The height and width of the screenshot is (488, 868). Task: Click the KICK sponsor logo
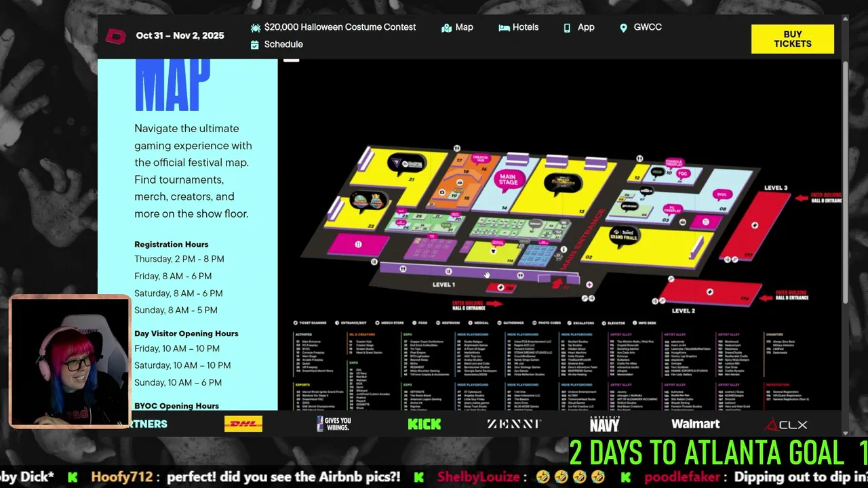click(425, 424)
